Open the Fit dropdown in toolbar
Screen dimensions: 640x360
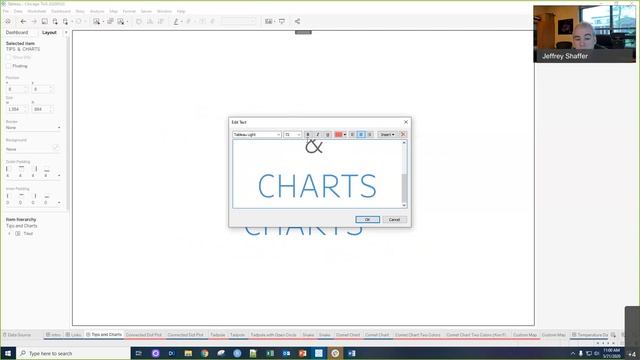[239, 21]
